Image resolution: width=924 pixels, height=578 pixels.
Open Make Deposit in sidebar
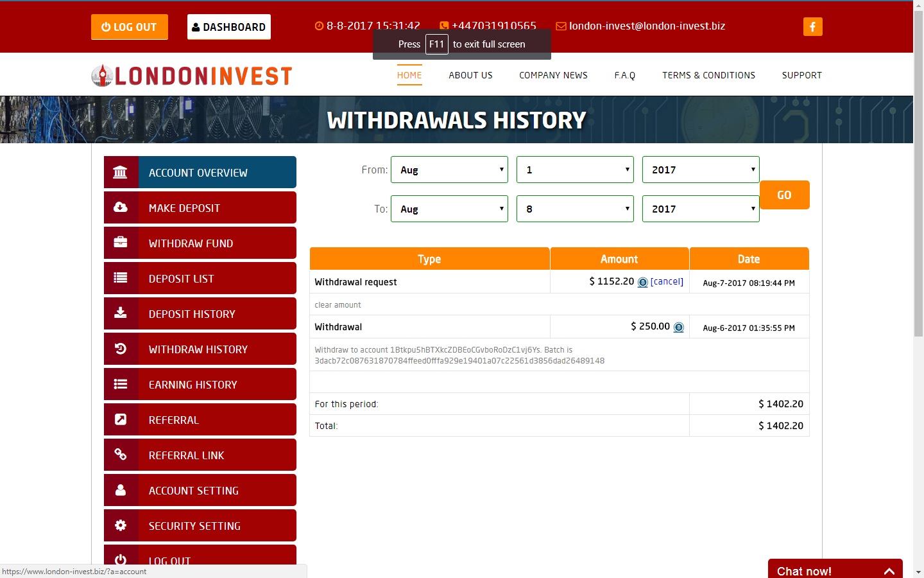200,207
